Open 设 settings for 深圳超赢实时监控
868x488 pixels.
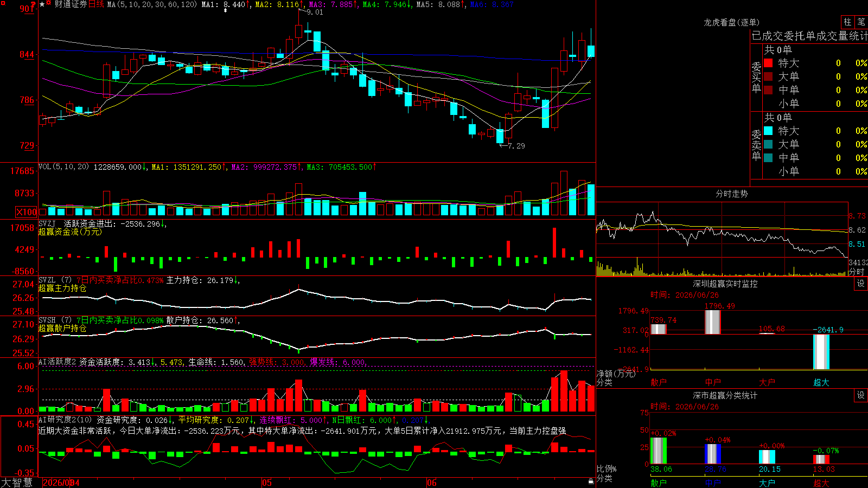pos(861,284)
